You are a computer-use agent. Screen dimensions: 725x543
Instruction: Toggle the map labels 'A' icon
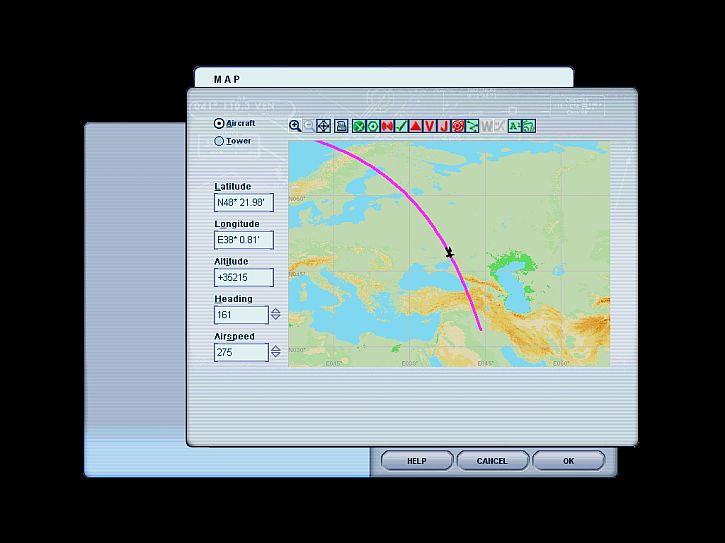tap(514, 126)
